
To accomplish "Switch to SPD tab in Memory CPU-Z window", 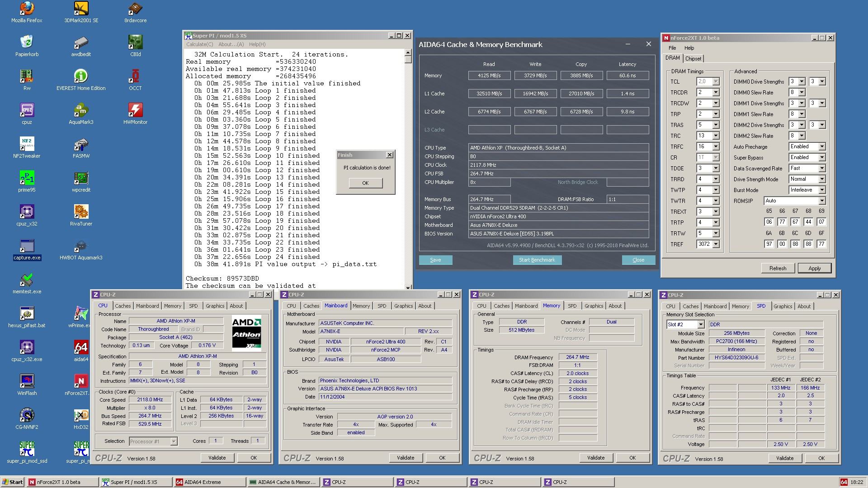I will [572, 306].
